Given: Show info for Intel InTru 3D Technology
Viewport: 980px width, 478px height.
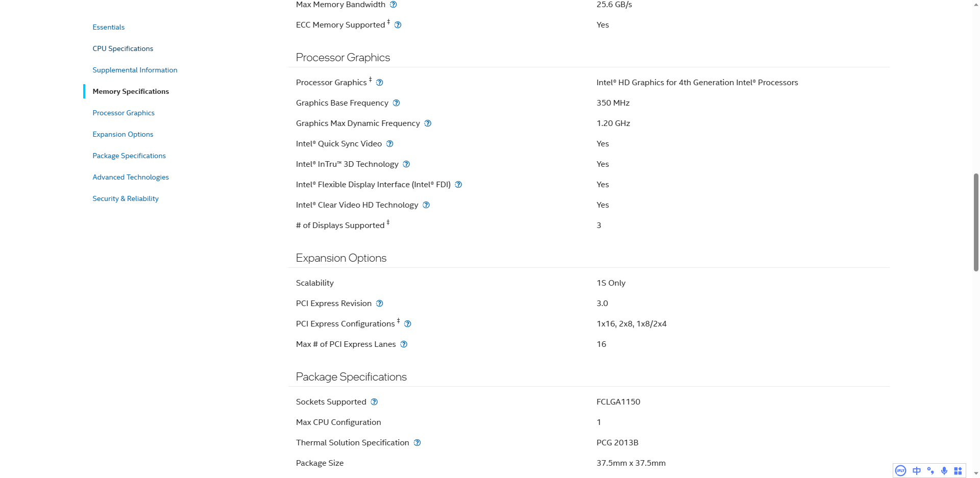Looking at the screenshot, I should (406, 164).
